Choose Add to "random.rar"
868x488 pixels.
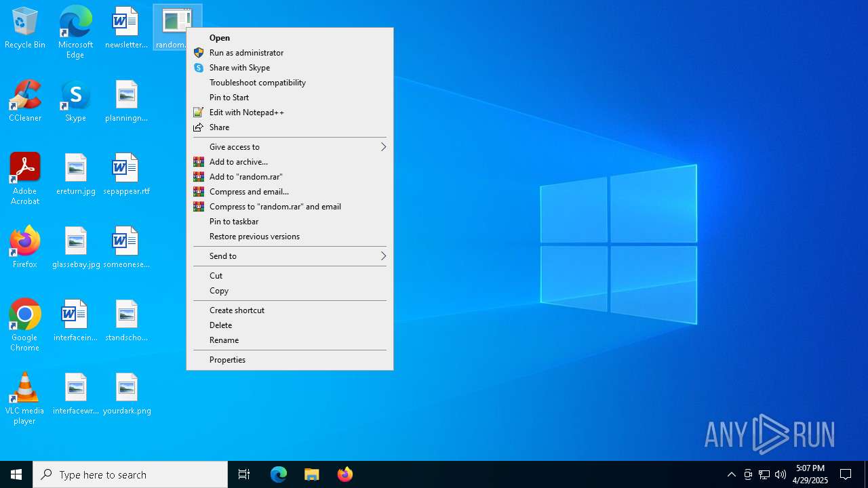coord(290,177)
